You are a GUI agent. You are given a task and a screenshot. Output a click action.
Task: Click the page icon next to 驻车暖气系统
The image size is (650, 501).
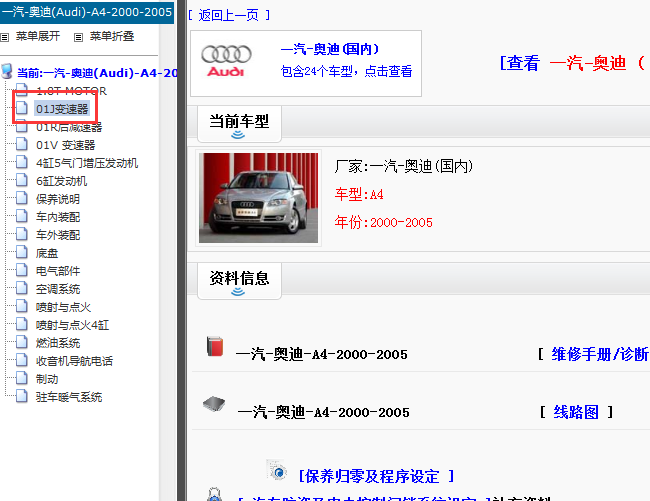click(x=22, y=396)
